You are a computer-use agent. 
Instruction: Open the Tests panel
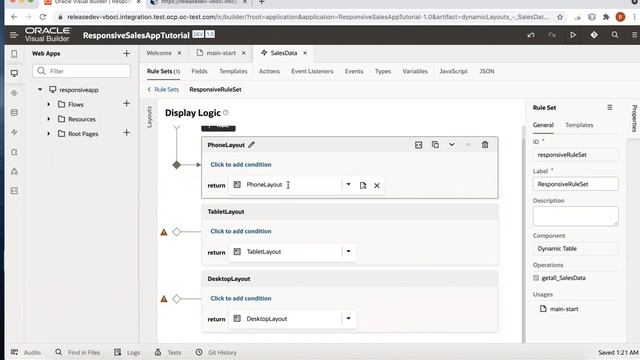coord(168,352)
